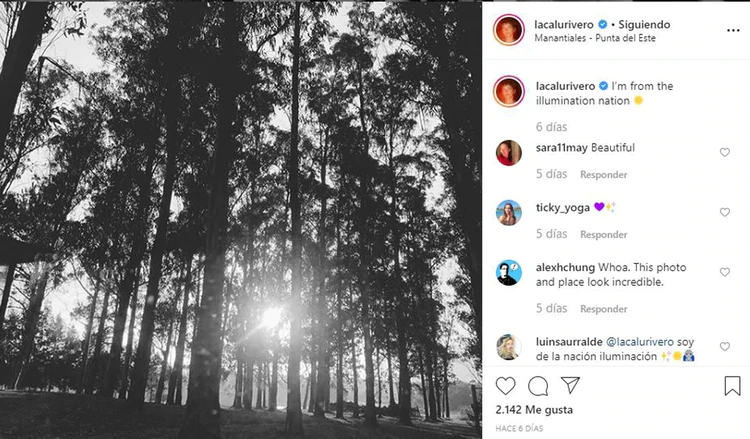The image size is (750, 439).
Task: Reply to ticky_yoga's comment
Action: (604, 234)
